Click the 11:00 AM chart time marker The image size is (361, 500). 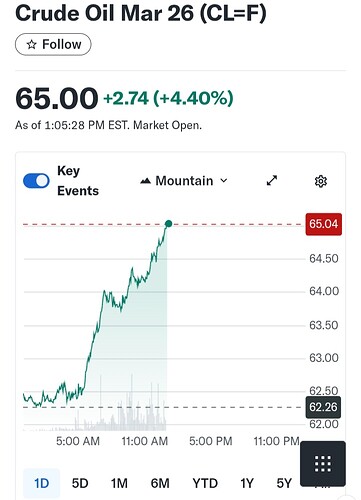[x=145, y=441]
